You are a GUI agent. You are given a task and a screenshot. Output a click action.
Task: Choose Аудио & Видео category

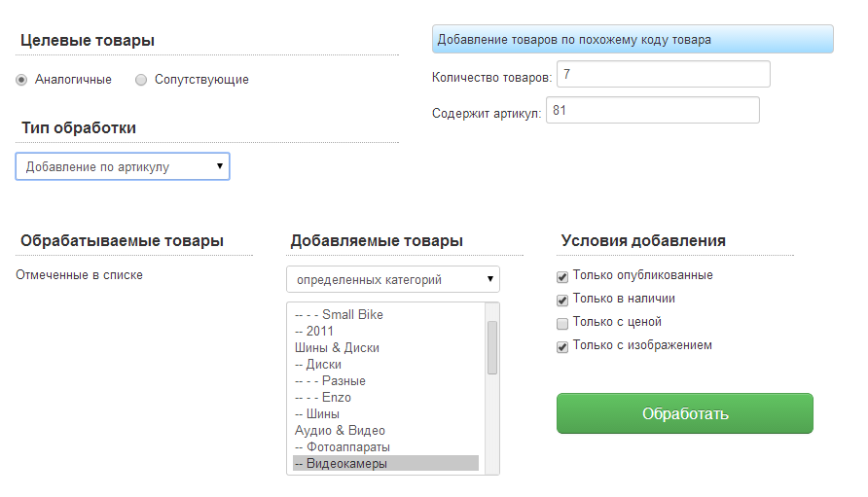(340, 430)
